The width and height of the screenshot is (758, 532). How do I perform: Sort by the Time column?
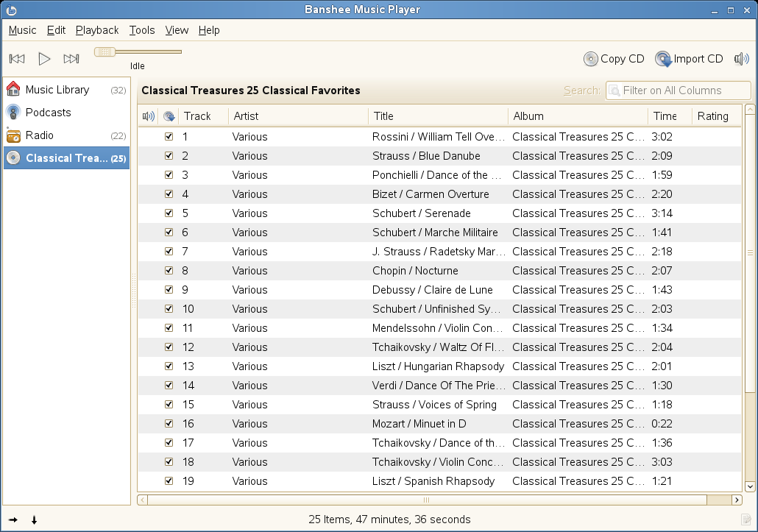coord(670,116)
